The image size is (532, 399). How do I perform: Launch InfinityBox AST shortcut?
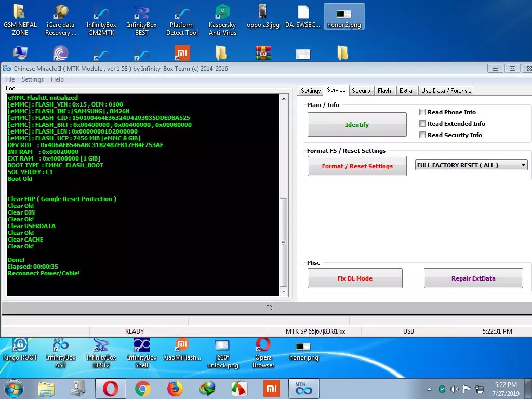(x=60, y=353)
